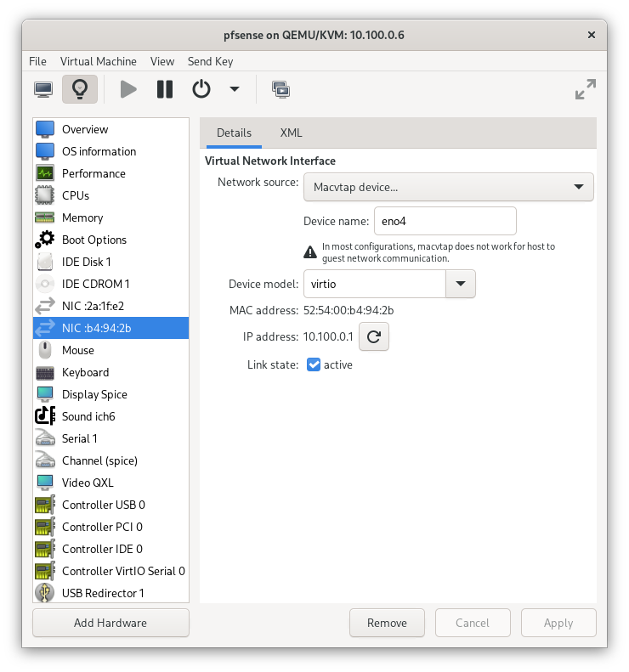Pause the virtual machine

(165, 89)
